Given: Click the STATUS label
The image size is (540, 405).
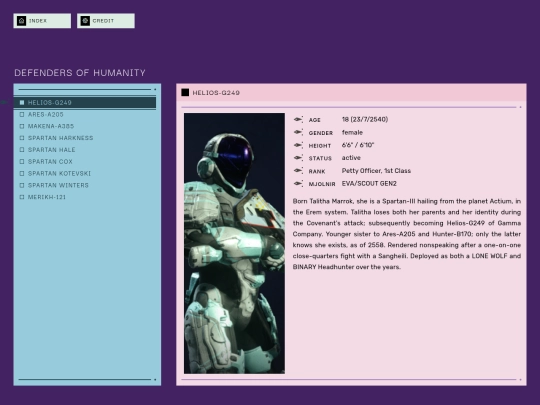Looking at the screenshot, I should pyautogui.click(x=320, y=158).
